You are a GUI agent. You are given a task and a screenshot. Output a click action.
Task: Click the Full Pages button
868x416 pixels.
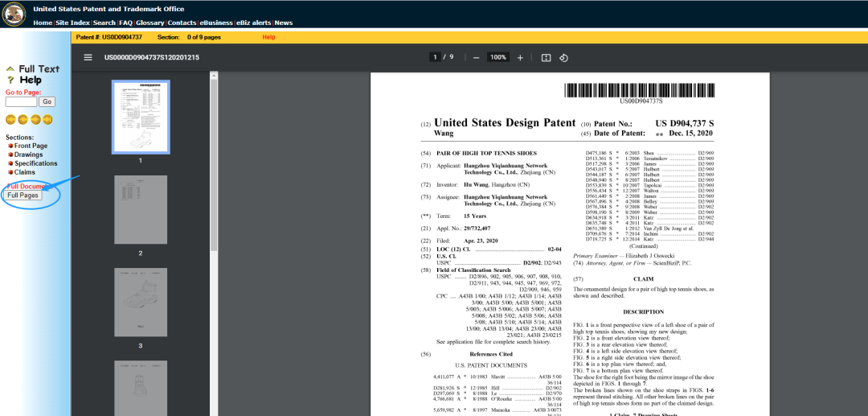click(23, 196)
